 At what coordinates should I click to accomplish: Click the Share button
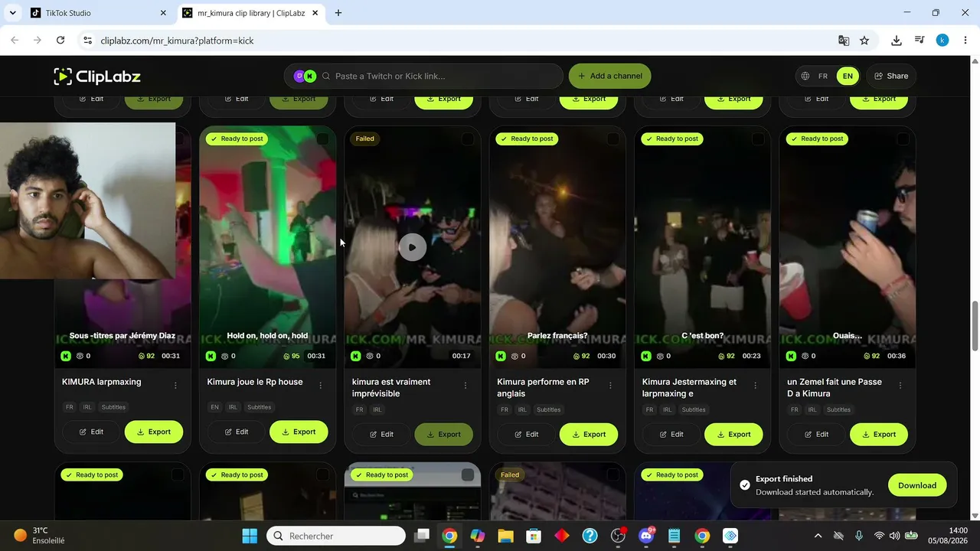coord(891,76)
